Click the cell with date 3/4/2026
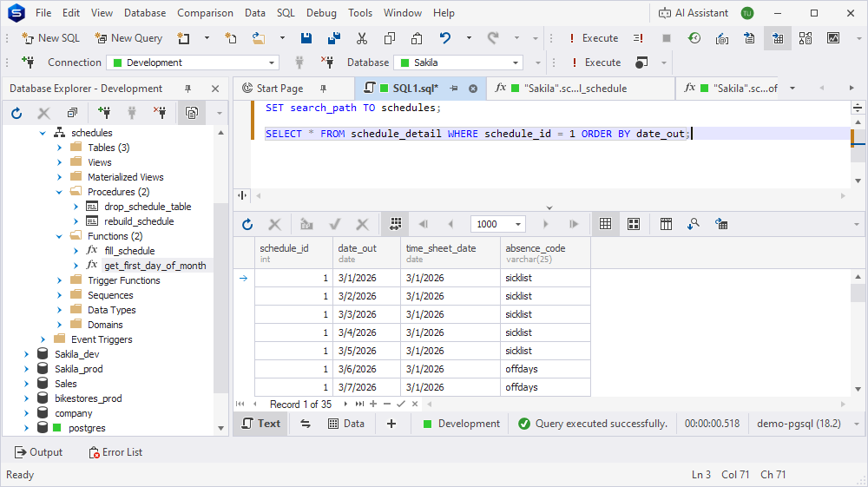Viewport: 868px width, 487px height. [x=366, y=332]
